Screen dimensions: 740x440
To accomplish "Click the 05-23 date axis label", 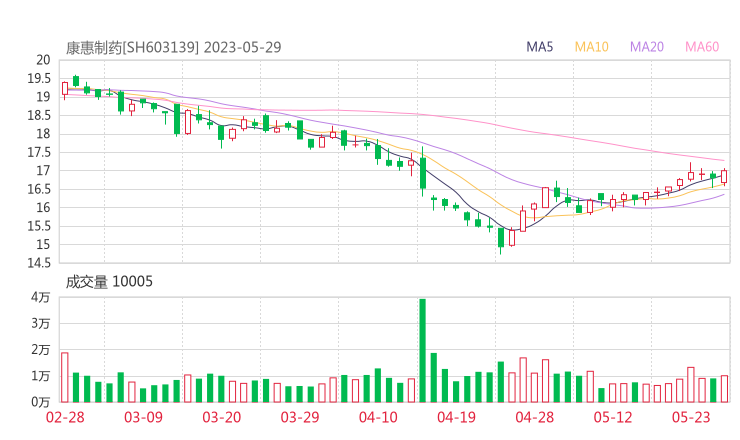I will click(691, 417).
